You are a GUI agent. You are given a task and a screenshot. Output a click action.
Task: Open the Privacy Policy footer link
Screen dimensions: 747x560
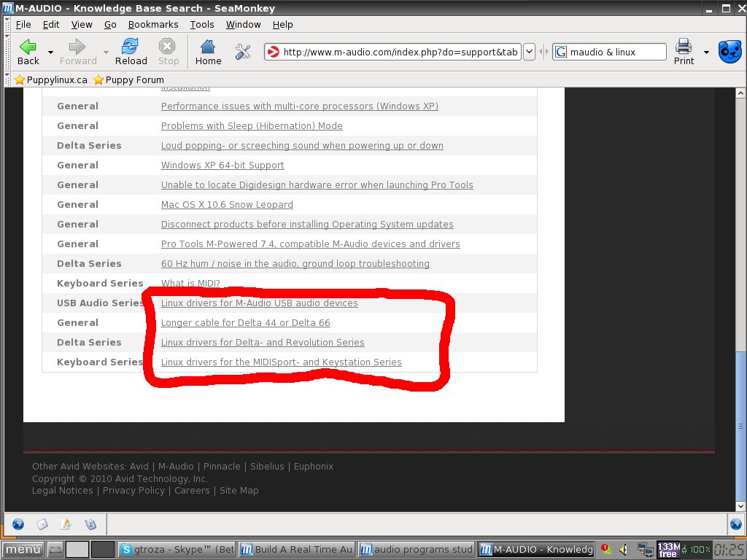(133, 491)
